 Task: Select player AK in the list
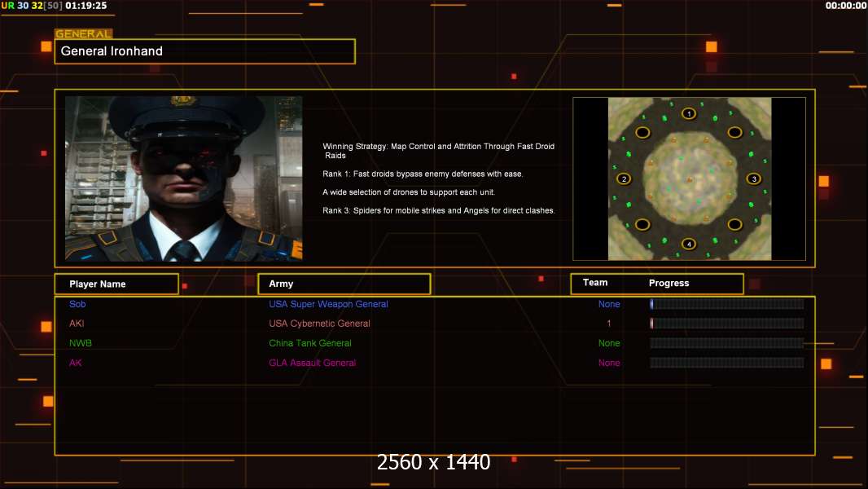(75, 363)
